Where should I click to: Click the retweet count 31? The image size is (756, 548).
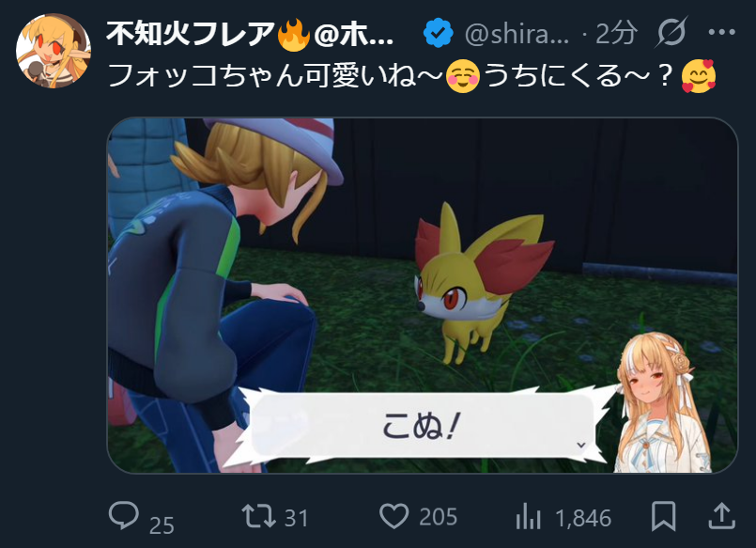tap(296, 518)
